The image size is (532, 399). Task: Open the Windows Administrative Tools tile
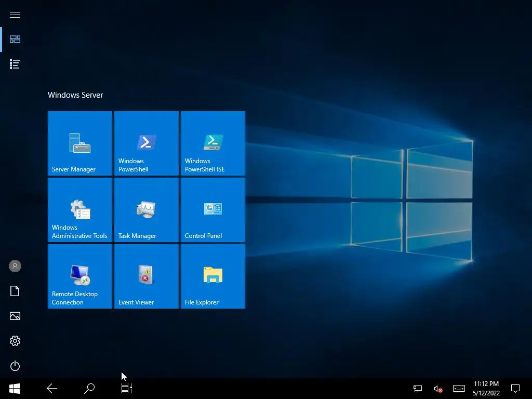pyautogui.click(x=79, y=210)
